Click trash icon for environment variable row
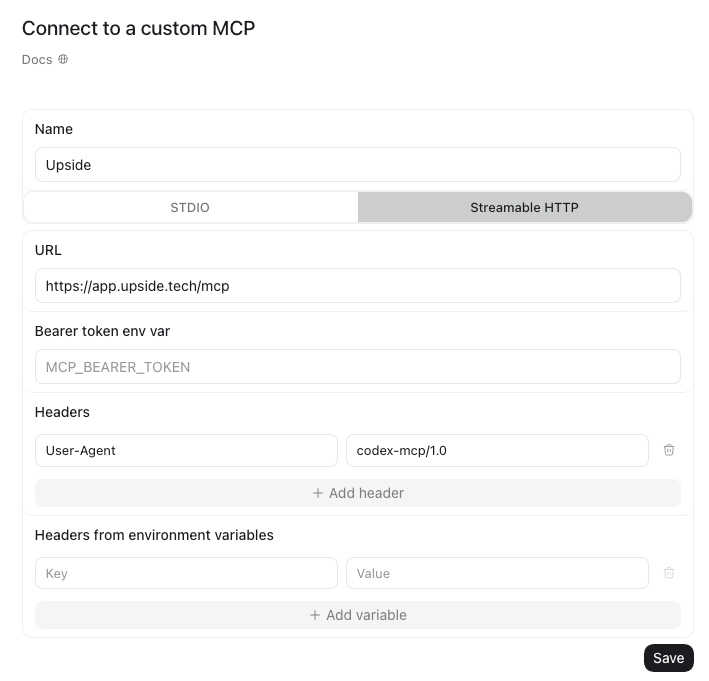Image resolution: width=709 pixels, height=681 pixels. (x=669, y=573)
